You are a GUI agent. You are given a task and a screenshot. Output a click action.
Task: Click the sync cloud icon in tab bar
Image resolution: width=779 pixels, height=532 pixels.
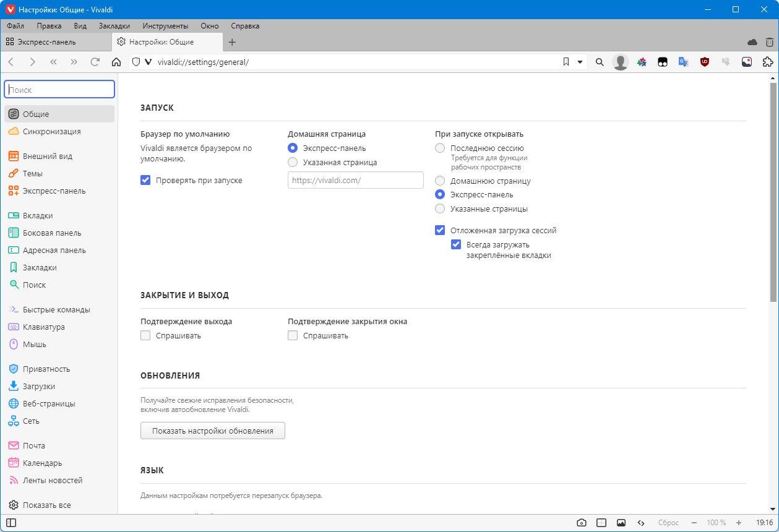click(x=752, y=42)
